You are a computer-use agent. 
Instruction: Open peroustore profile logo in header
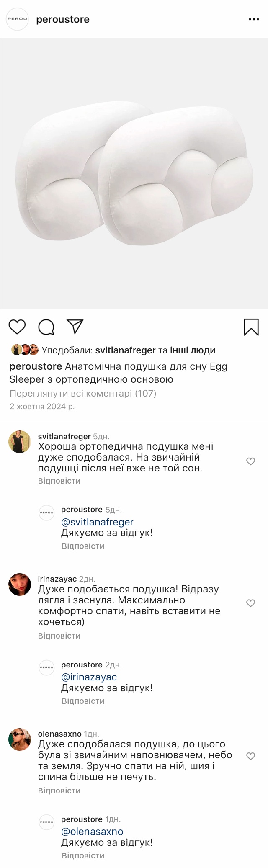[17, 19]
